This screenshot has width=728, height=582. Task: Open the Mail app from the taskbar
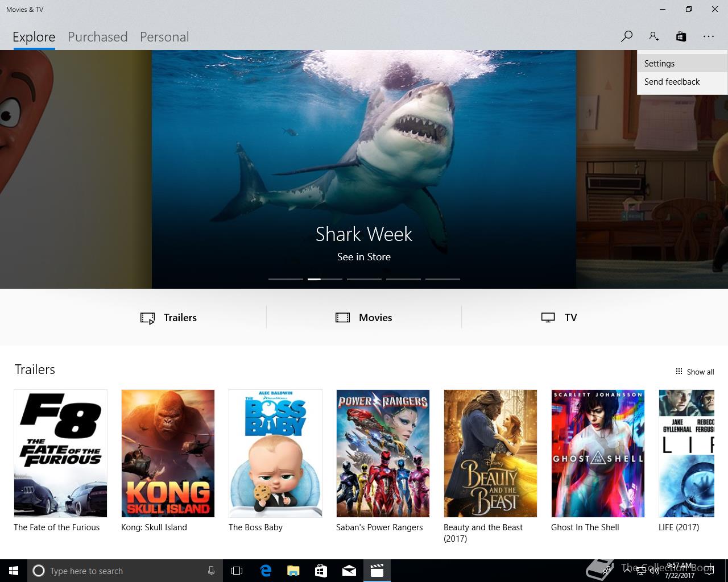click(x=349, y=571)
